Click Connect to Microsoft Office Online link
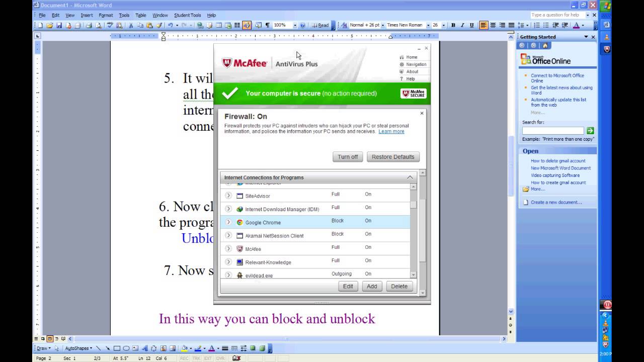644x362 pixels. tap(557, 78)
